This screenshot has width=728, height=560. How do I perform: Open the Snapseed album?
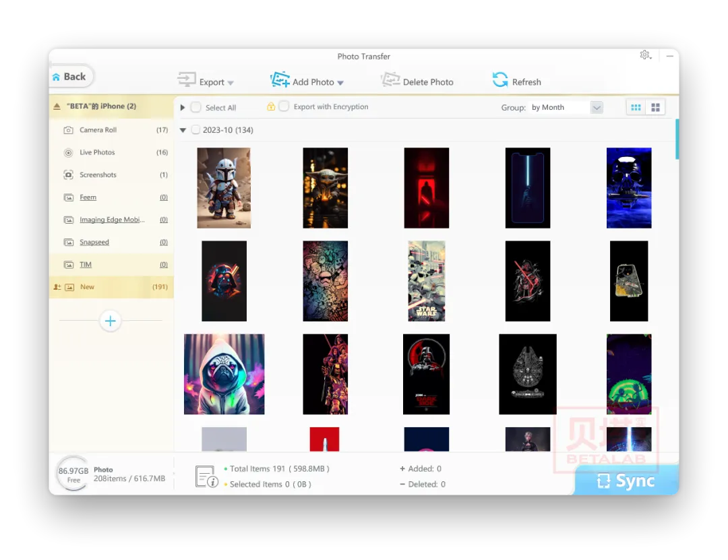click(111, 242)
